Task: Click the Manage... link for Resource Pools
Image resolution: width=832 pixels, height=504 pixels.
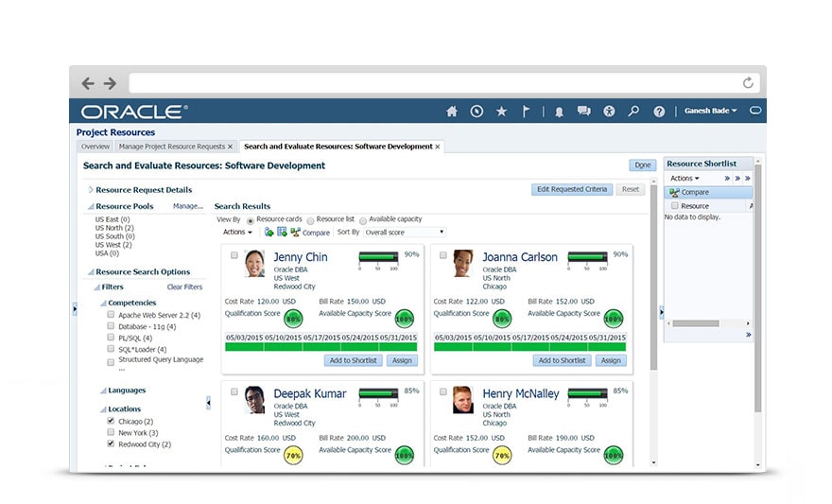Action: coord(188,206)
